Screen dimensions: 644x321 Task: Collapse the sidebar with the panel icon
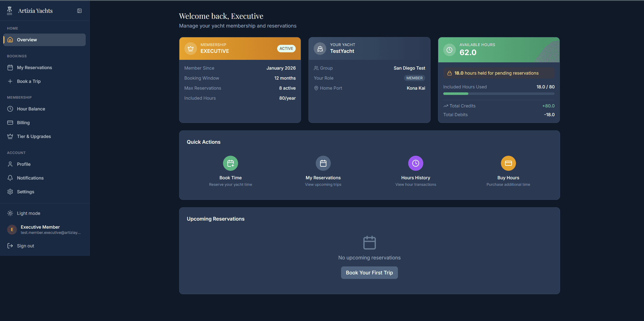click(79, 11)
